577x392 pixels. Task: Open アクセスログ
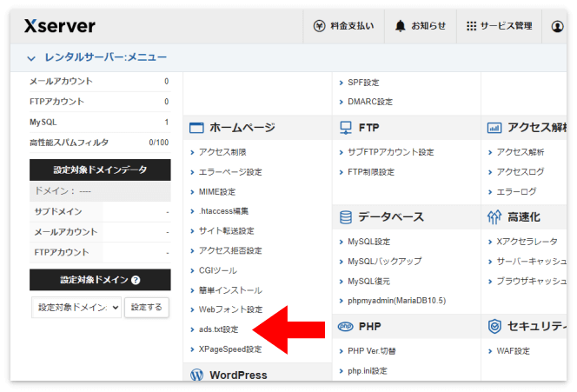coord(521,172)
